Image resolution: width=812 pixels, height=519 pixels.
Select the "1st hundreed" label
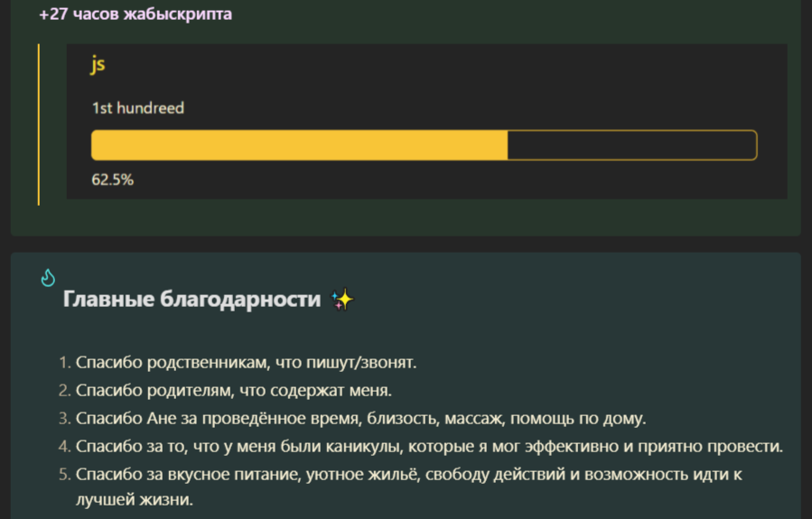[138, 108]
